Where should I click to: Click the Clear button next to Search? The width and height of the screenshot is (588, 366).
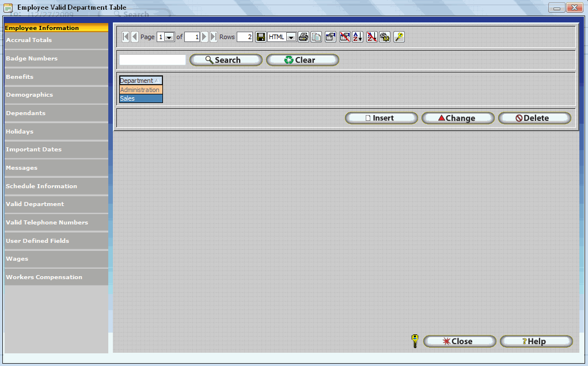click(302, 60)
